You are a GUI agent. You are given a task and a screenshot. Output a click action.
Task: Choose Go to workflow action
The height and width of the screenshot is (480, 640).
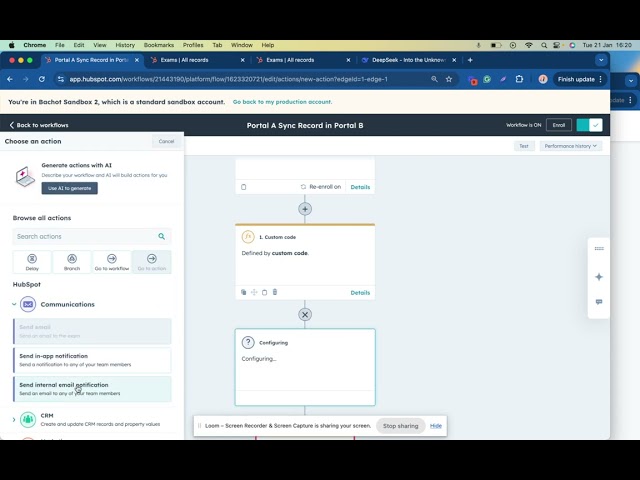pos(112,262)
